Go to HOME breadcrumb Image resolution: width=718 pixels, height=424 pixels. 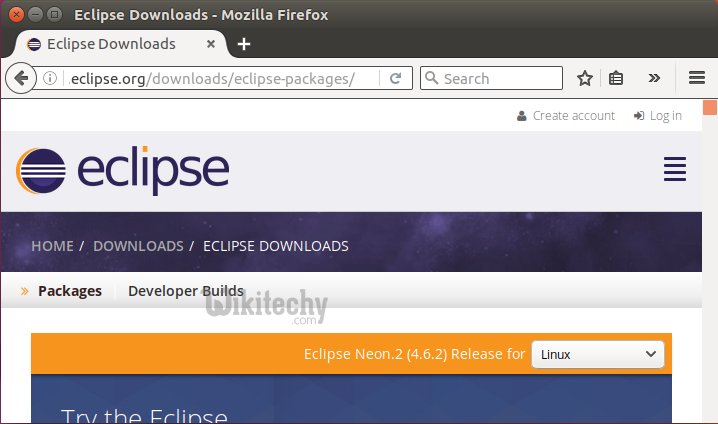pos(52,246)
